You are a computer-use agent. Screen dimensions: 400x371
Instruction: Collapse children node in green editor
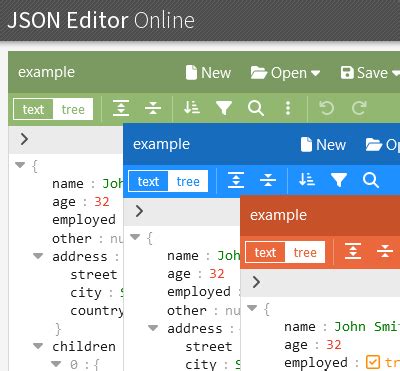click(38, 346)
